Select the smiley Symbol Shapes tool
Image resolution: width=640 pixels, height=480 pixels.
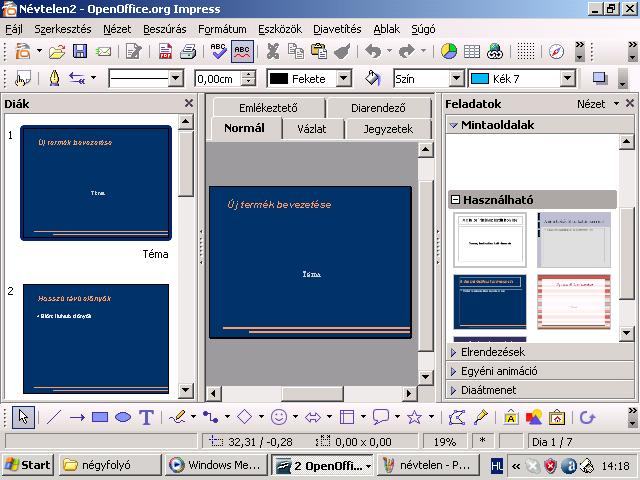click(279, 417)
